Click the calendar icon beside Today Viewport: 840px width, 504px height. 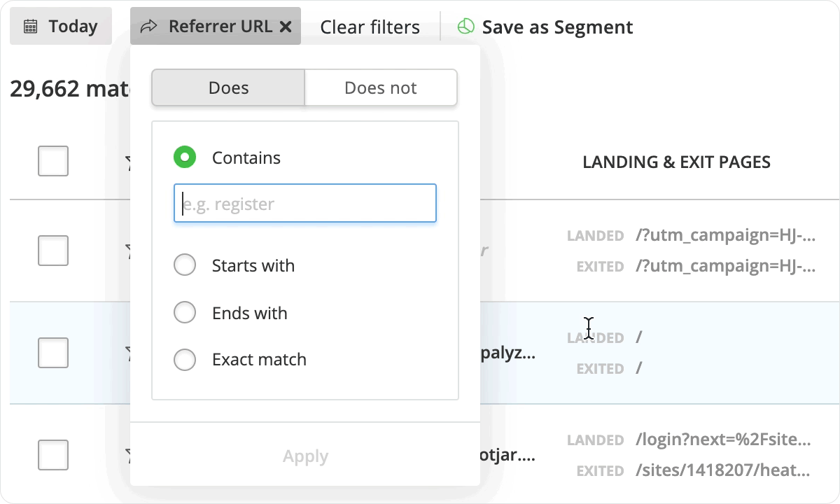tap(31, 27)
